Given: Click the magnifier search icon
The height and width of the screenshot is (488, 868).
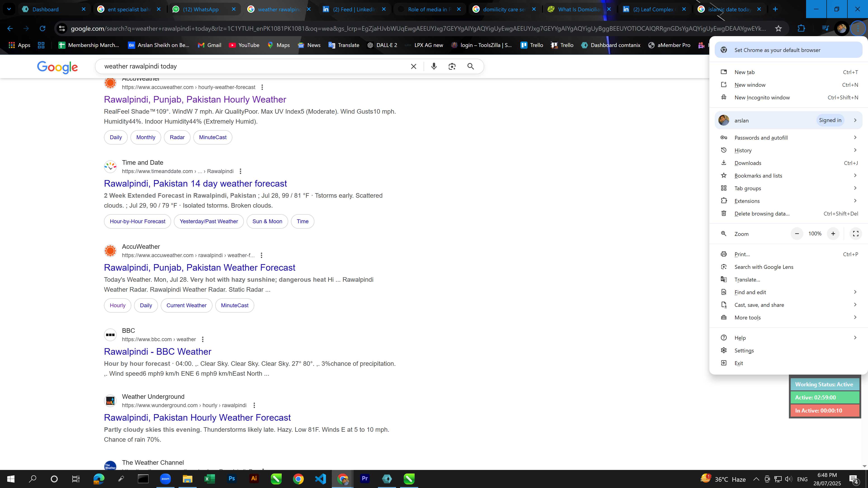Looking at the screenshot, I should (471, 66).
